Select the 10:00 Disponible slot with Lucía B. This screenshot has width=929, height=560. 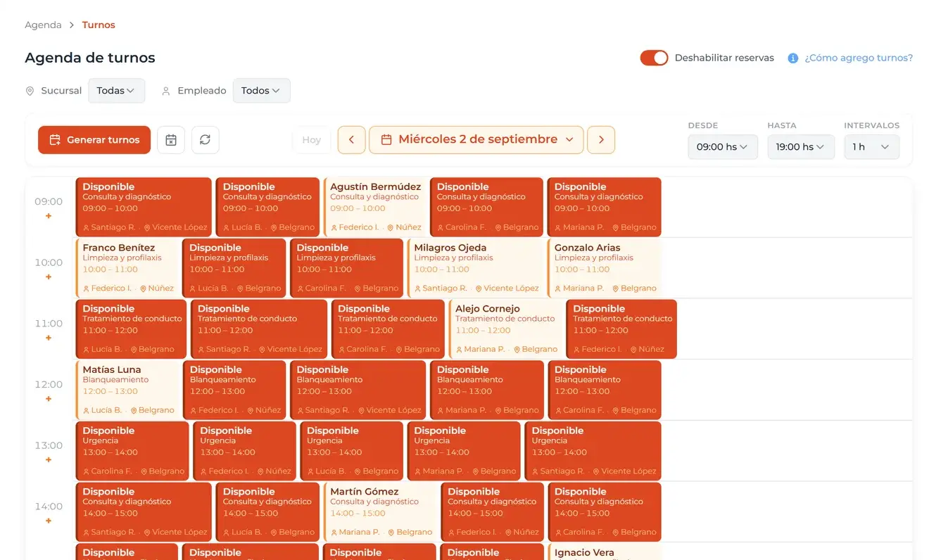pyautogui.click(x=234, y=268)
